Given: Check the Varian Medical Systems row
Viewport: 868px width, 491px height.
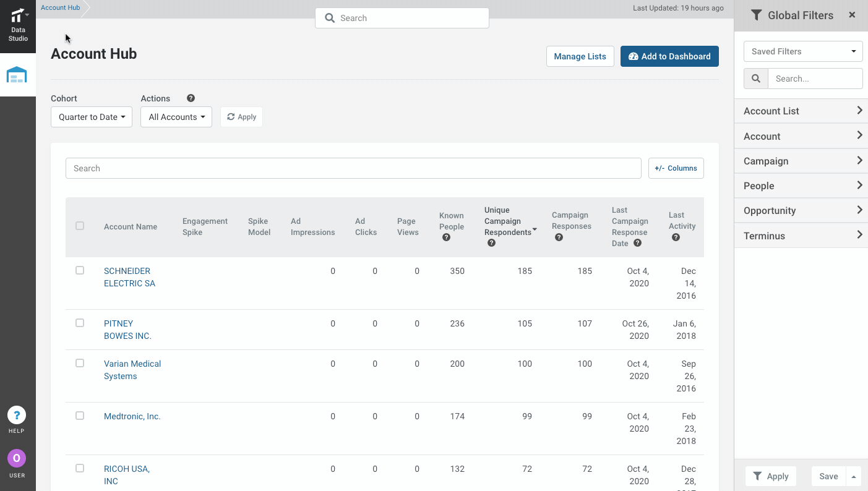Looking at the screenshot, I should pyautogui.click(x=80, y=363).
